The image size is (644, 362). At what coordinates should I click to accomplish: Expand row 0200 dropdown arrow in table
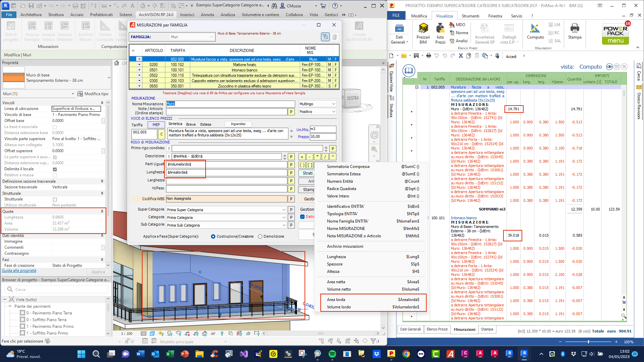tap(139, 65)
